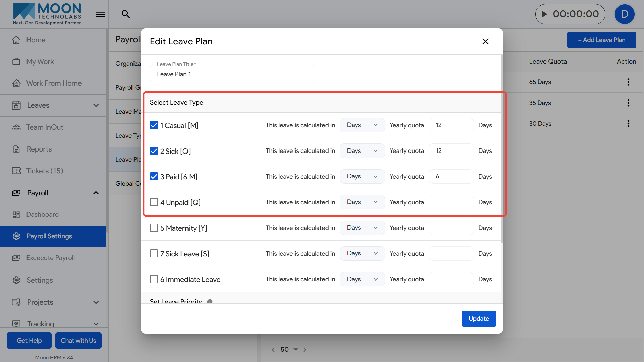
Task: Close the Edit Leave Plan dialog
Action: (485, 41)
